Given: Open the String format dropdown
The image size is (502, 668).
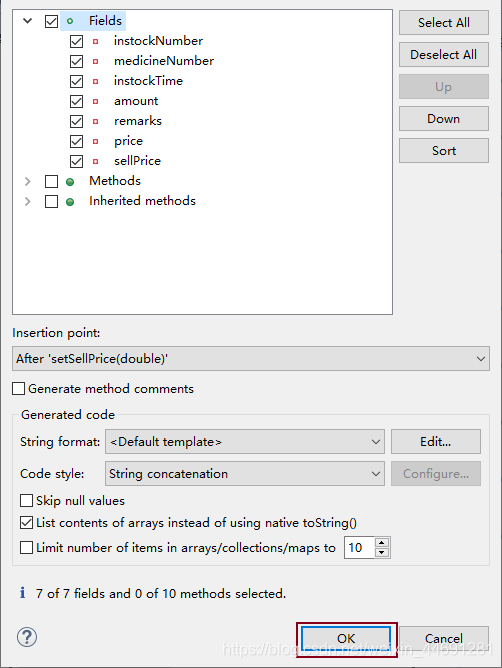Looking at the screenshot, I should click(x=245, y=442).
